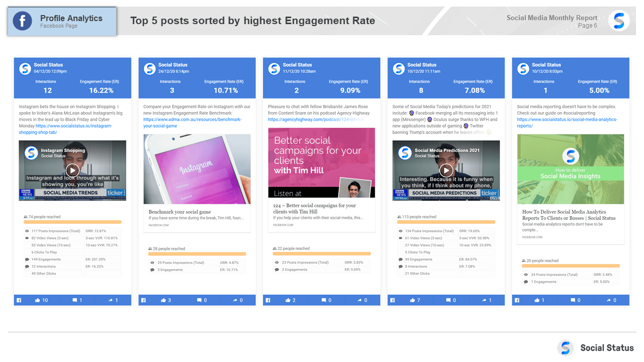Click profile avatar on the 04/12/20 12:09pm post

(x=25, y=69)
